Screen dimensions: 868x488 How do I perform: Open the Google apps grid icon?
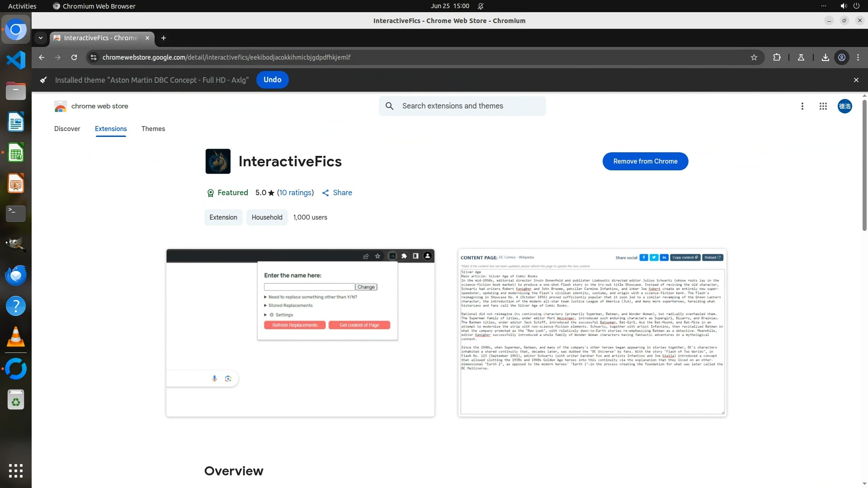(x=823, y=106)
